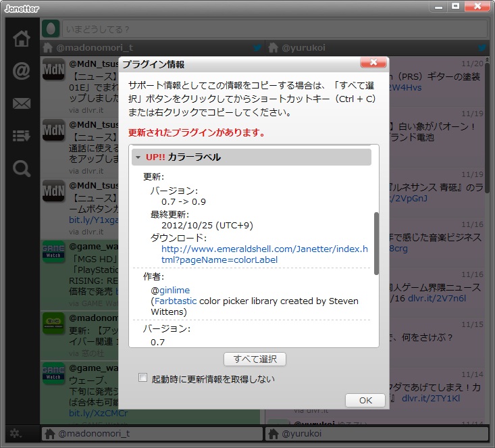Viewport: 495px width, 448px height.
Task: Click the いまどうしてる？ tweet input field
Action: [x=274, y=29]
